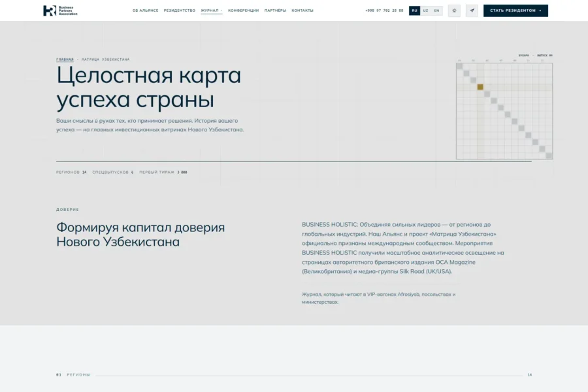This screenshot has height=392, width=588.
Task: Click the БУХАРА label above the matrix
Action: click(524, 55)
